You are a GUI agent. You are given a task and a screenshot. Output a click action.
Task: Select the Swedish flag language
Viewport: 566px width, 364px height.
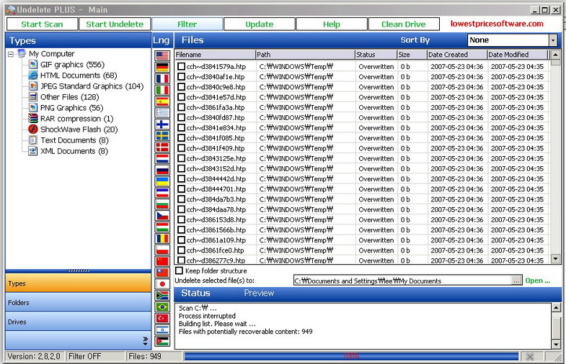pos(162,136)
